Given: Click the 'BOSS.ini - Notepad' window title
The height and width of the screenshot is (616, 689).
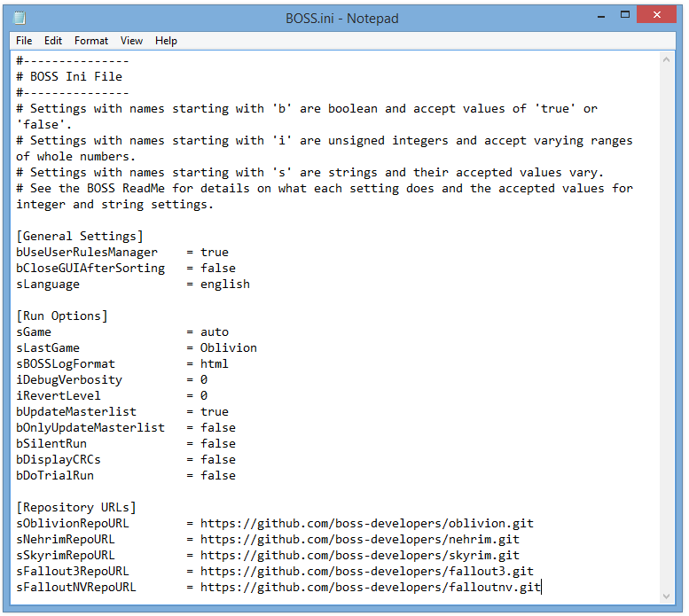Looking at the screenshot, I should [342, 19].
